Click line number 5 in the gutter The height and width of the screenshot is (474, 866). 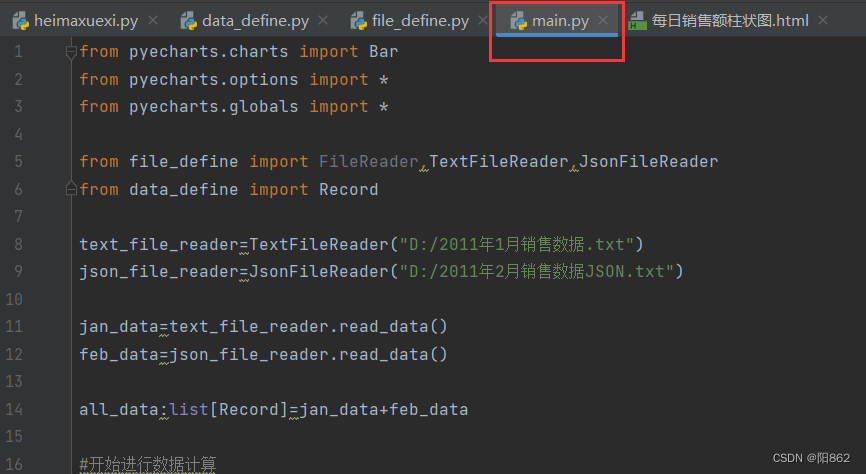(x=19, y=162)
